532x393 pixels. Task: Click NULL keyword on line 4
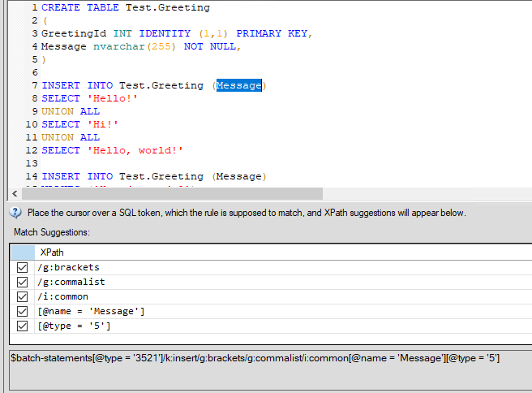(x=222, y=46)
